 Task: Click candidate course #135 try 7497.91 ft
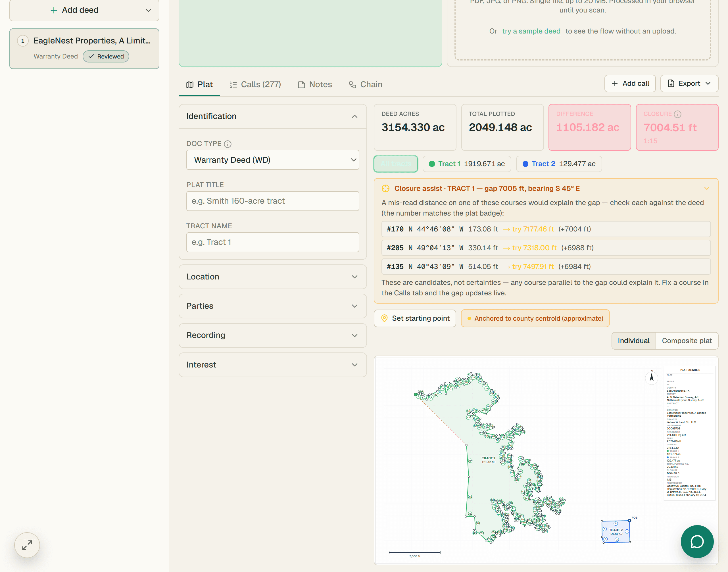tap(546, 267)
